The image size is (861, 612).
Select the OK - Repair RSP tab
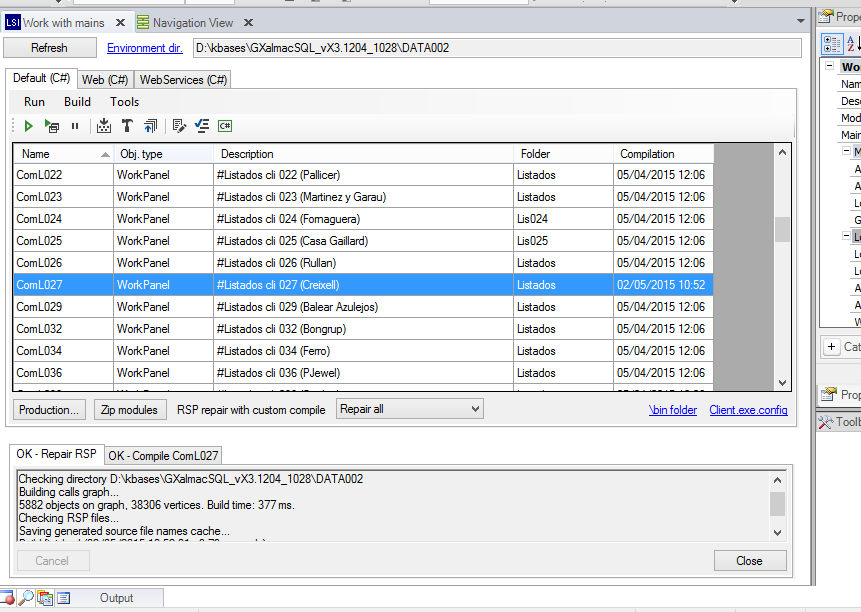(56, 454)
